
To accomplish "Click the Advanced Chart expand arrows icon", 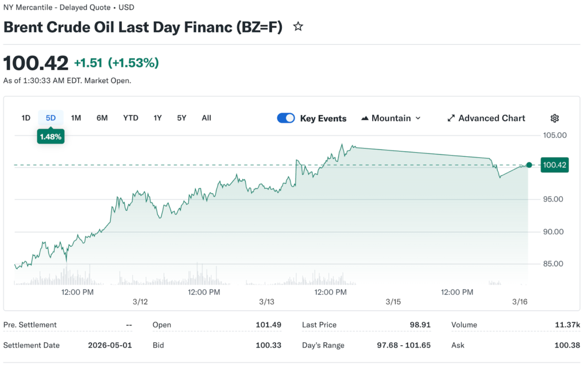I will coord(451,118).
